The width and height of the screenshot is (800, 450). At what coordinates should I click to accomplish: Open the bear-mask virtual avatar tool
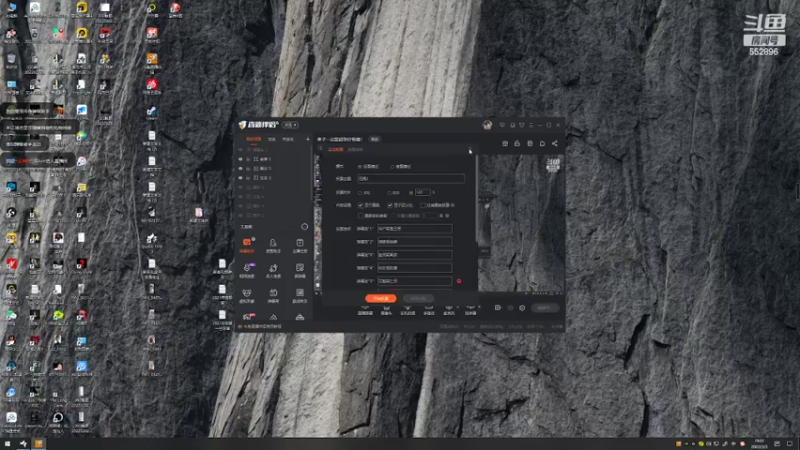point(247,295)
